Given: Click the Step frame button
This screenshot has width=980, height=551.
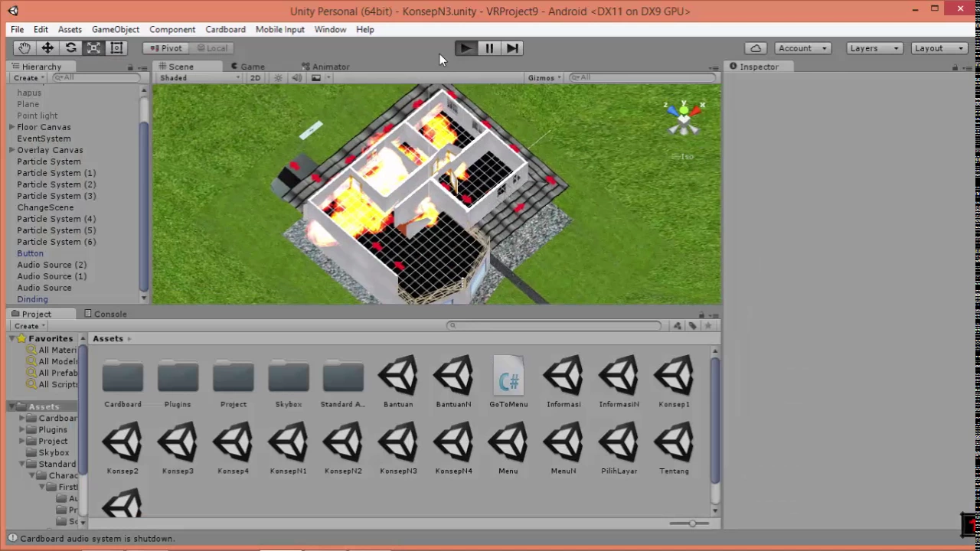Looking at the screenshot, I should [x=512, y=48].
